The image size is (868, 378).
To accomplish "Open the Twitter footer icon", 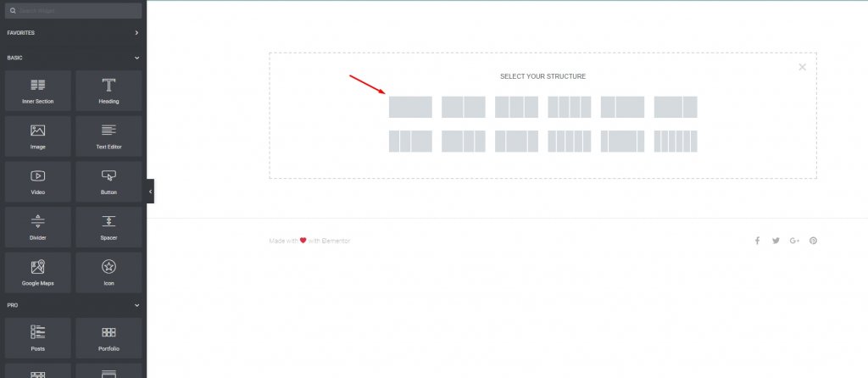I will [x=776, y=241].
